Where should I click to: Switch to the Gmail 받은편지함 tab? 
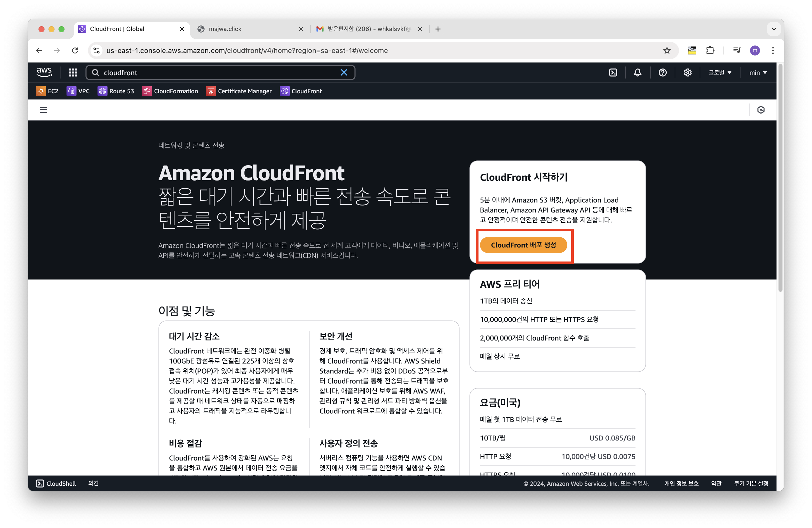coord(368,29)
